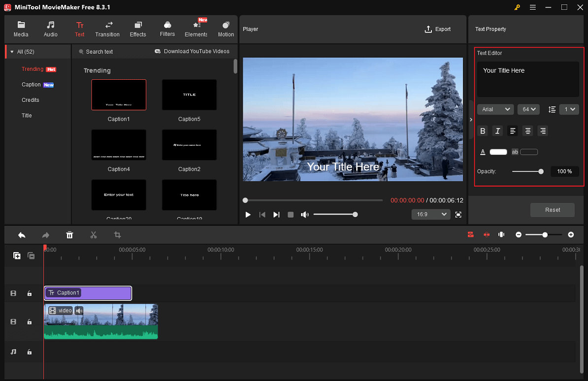The height and width of the screenshot is (381, 588).
Task: Switch to the Audio library
Action: click(50, 29)
